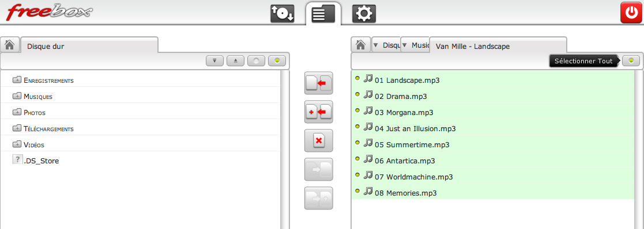Open the settings gear icon
Image resolution: width=644 pixels, height=229 pixels.
(364, 13)
